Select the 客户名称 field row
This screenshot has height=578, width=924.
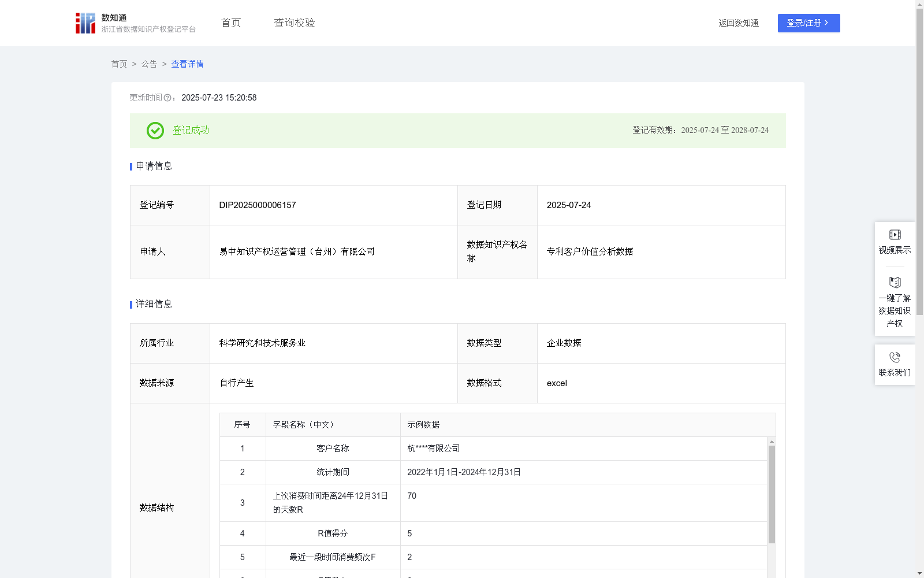point(494,449)
